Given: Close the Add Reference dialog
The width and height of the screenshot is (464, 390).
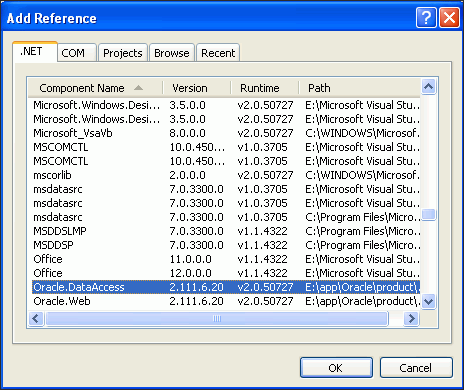Looking at the screenshot, I should pyautogui.click(x=449, y=18).
